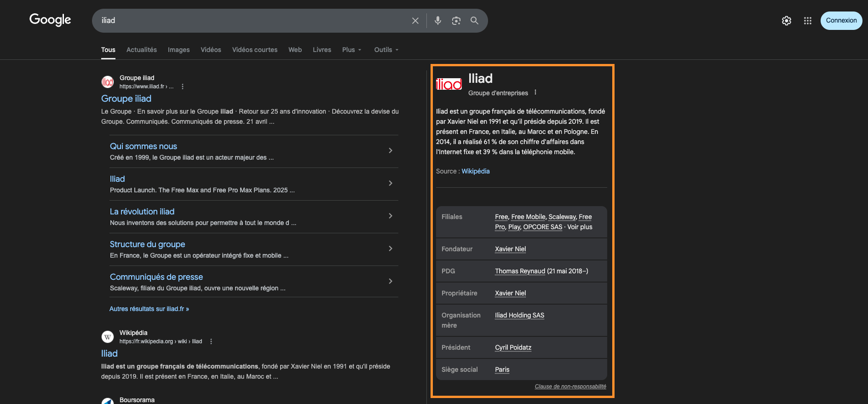Screen dimensions: 868x404
Task: Click the fr.wikipedia.org URL breadcrumb
Action: click(161, 341)
